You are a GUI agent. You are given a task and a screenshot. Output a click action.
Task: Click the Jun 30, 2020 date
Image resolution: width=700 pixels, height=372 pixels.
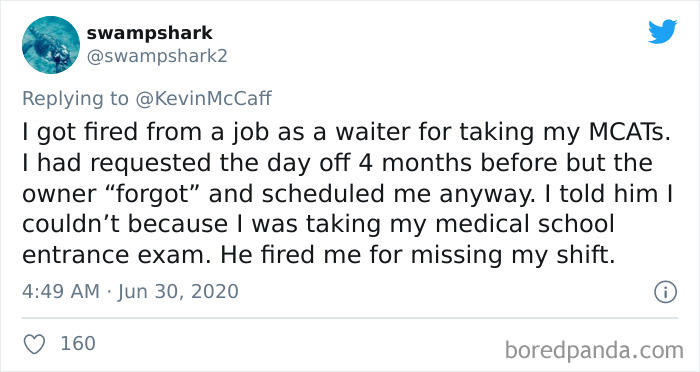178,292
